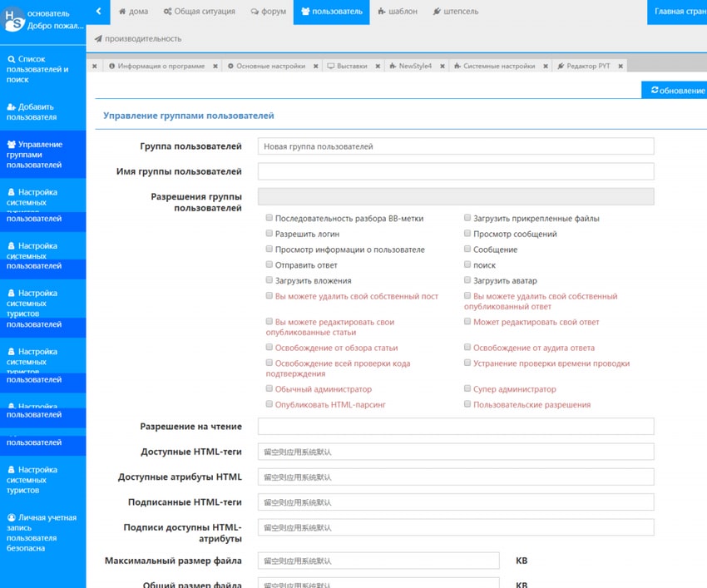
Task: Close the 'Редактор PYT' tab
Action: 620,66
